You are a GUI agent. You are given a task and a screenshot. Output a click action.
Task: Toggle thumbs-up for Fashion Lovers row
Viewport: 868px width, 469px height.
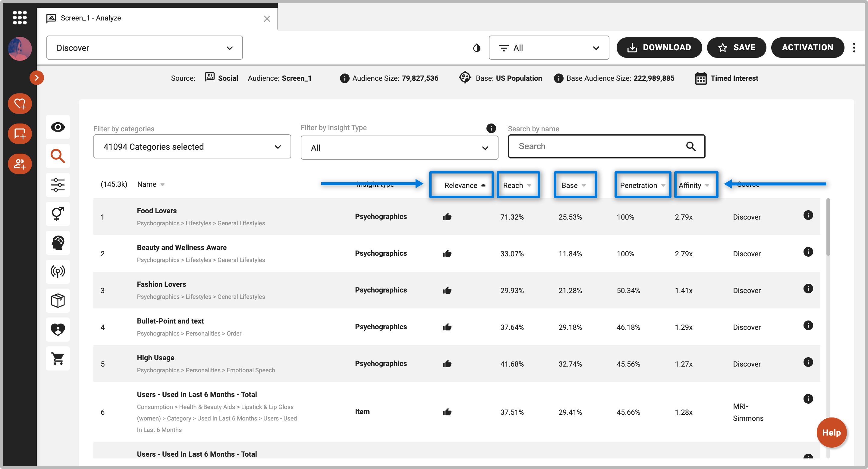pos(447,290)
